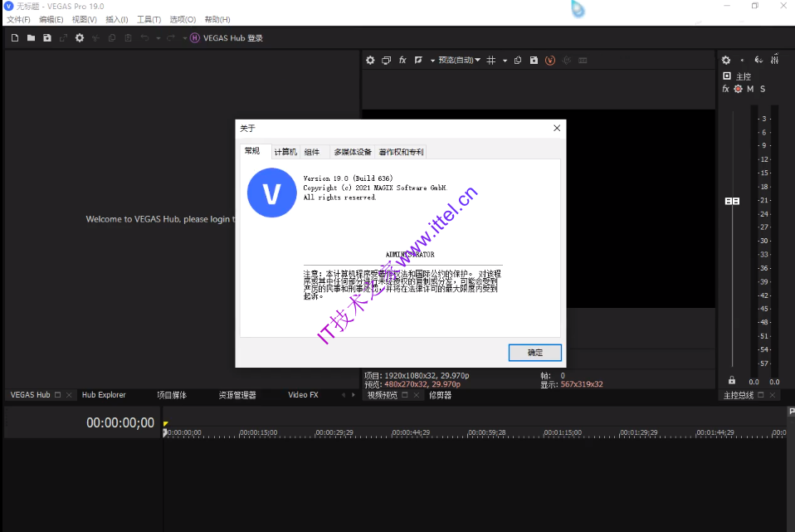Image resolution: width=795 pixels, height=532 pixels.
Task: Undock the 视频预览 panel with its square icon
Action: click(x=405, y=394)
